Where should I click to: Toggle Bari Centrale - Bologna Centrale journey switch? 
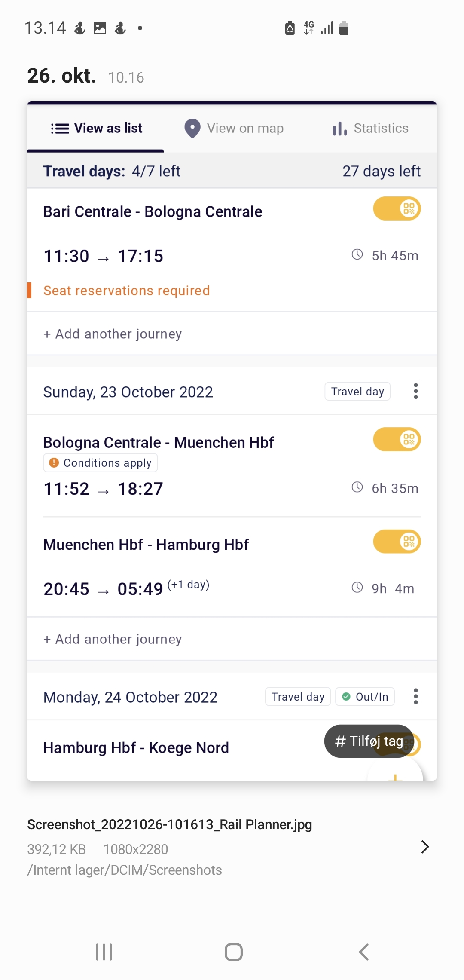(x=397, y=209)
